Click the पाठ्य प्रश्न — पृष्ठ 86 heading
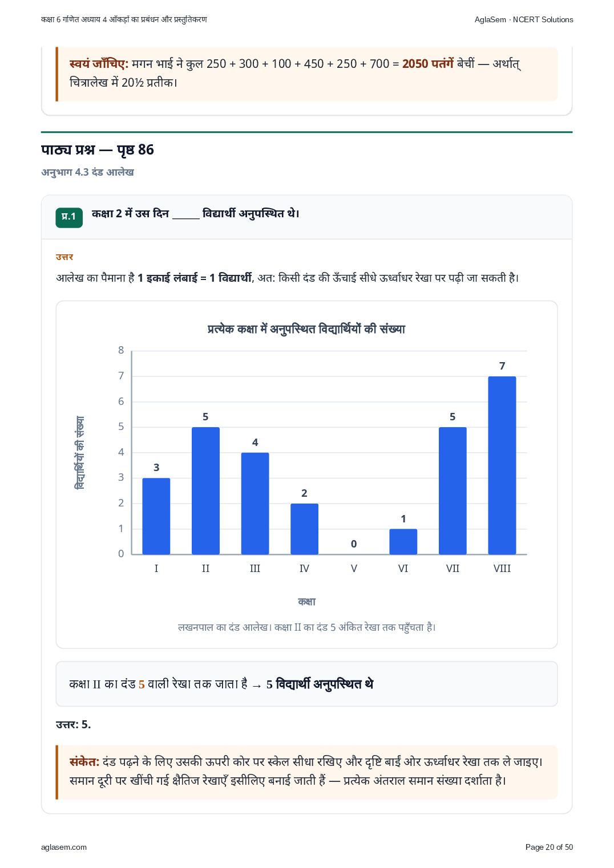Viewport: 614px width, 868px height. click(x=98, y=150)
